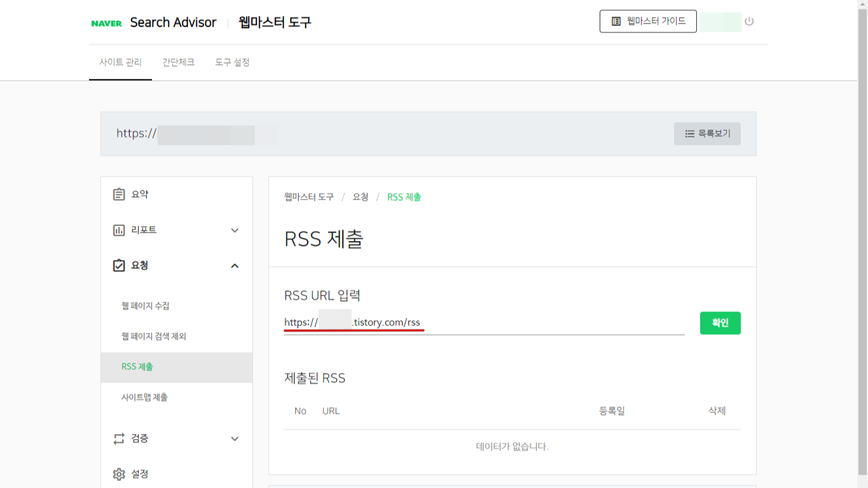
Task: Select RSS 제출 in sidebar
Action: click(x=177, y=367)
